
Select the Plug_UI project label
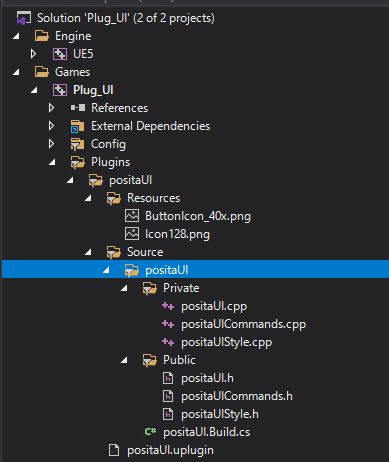[93, 90]
